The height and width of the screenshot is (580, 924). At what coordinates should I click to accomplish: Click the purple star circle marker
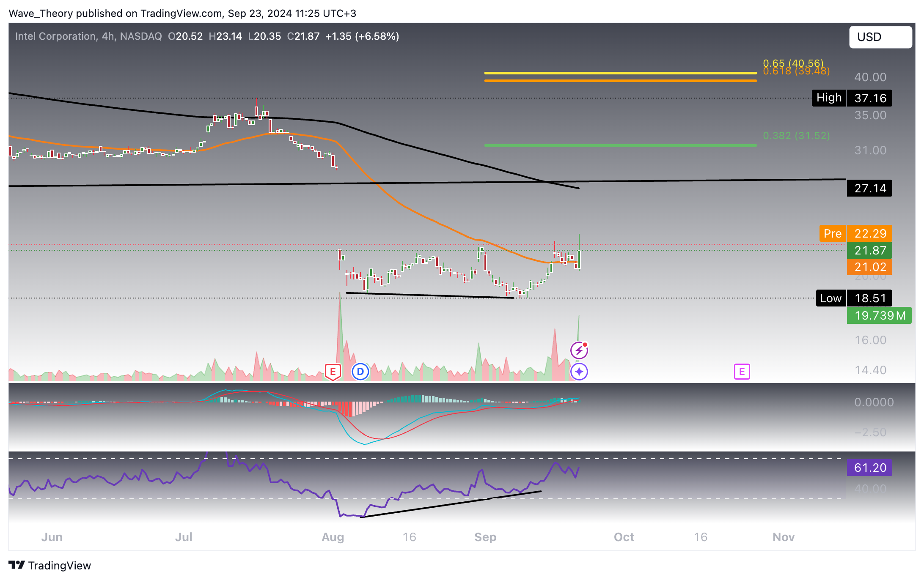click(579, 372)
